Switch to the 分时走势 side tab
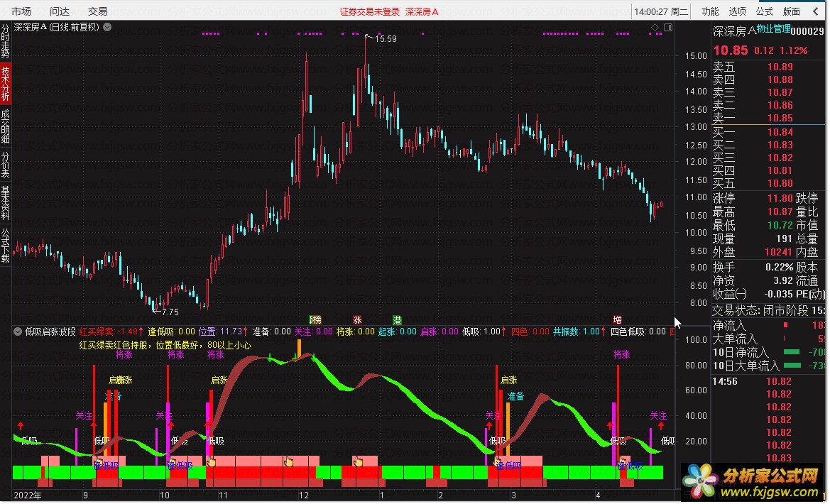Screen dimensions: 830x504 5,41
